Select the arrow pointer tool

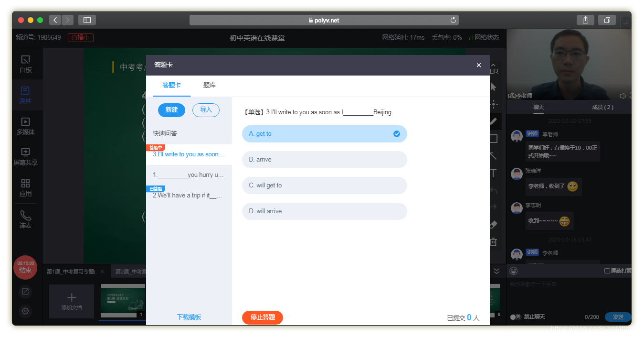(x=494, y=87)
